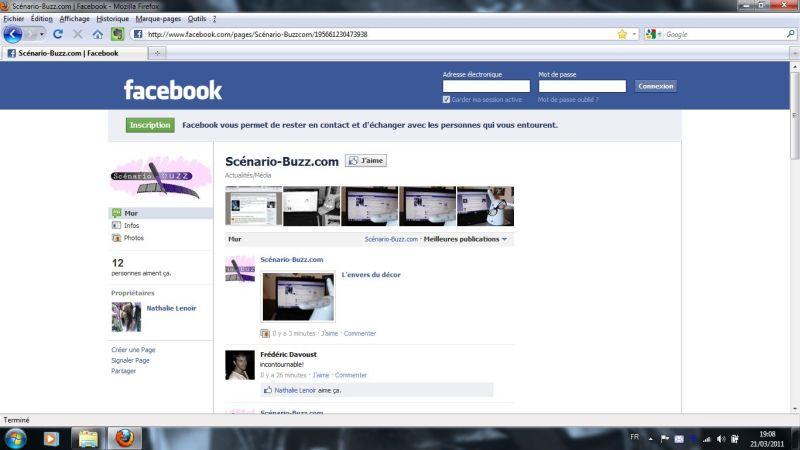Click Commenter under Frédéric Davoust's post

pos(351,375)
